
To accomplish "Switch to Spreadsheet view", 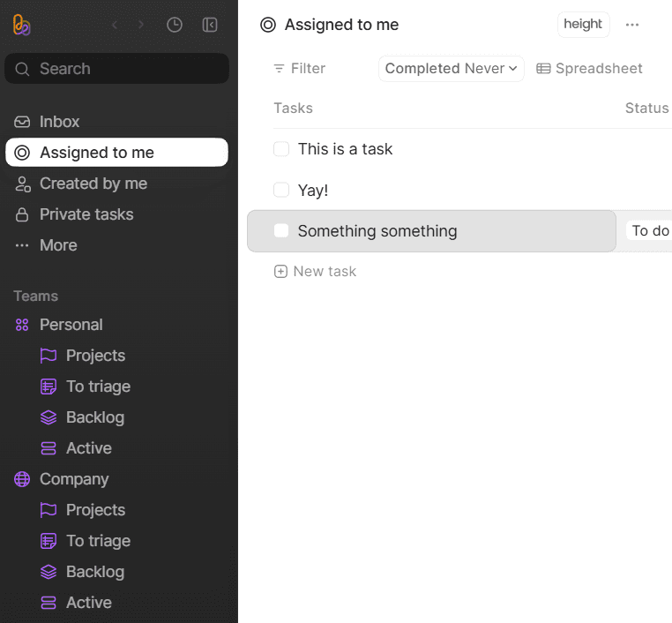I will coord(589,69).
